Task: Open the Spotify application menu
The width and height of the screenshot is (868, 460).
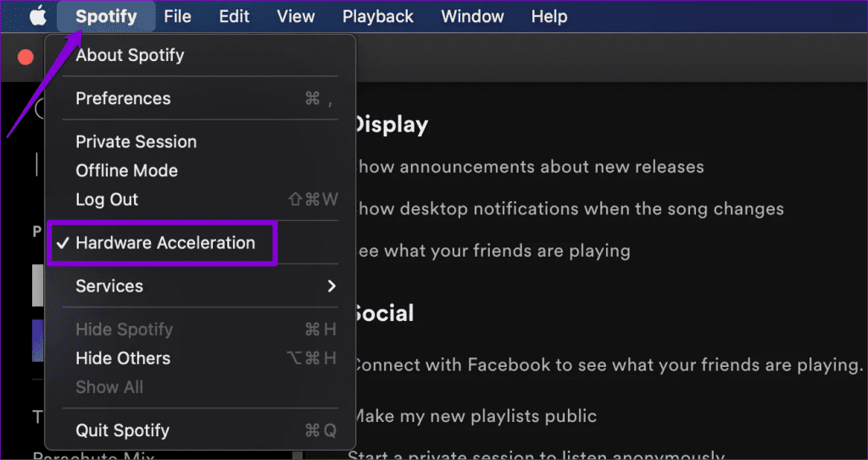Action: (106, 17)
